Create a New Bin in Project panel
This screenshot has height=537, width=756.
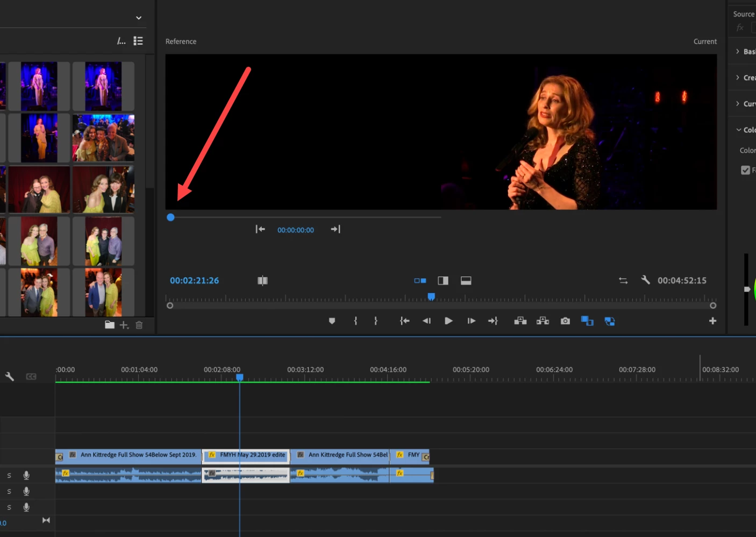[110, 324]
